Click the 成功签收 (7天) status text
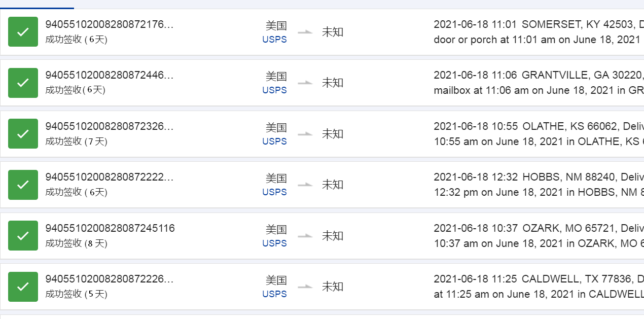This screenshot has width=644, height=319. click(77, 141)
